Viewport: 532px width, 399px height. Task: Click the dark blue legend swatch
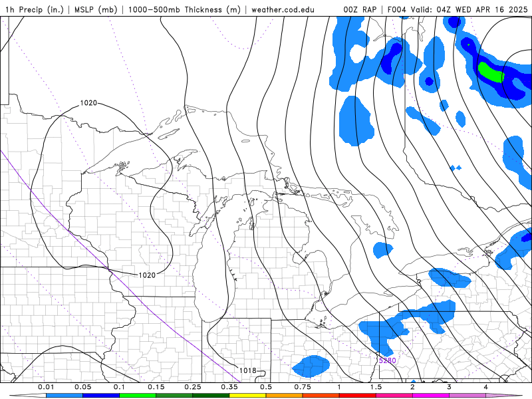101,396
